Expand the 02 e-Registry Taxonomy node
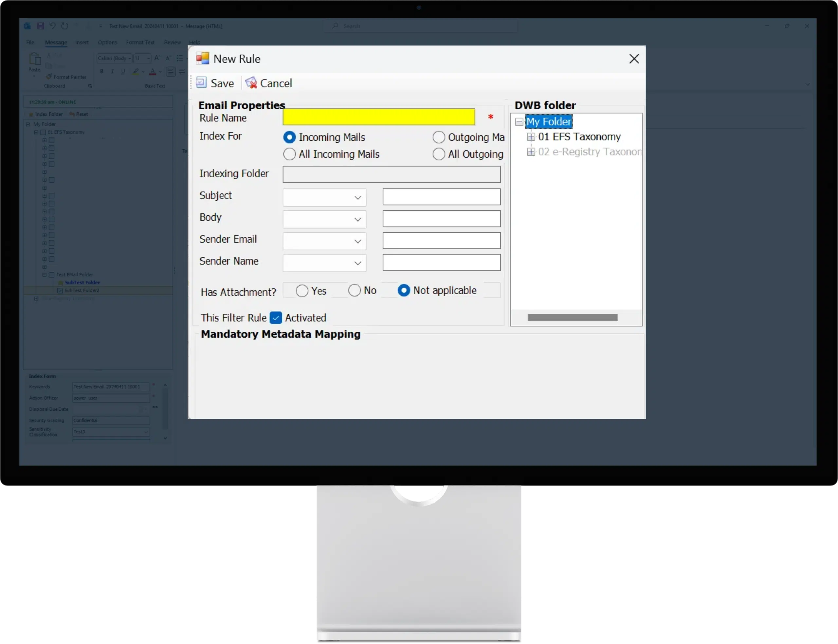 pos(531,152)
